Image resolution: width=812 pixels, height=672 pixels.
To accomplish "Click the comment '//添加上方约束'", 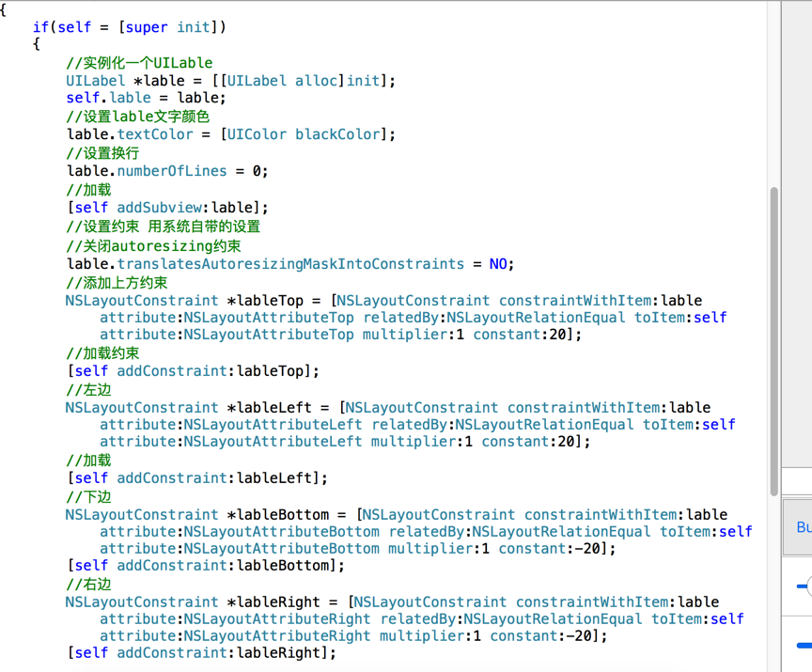I will point(117,283).
